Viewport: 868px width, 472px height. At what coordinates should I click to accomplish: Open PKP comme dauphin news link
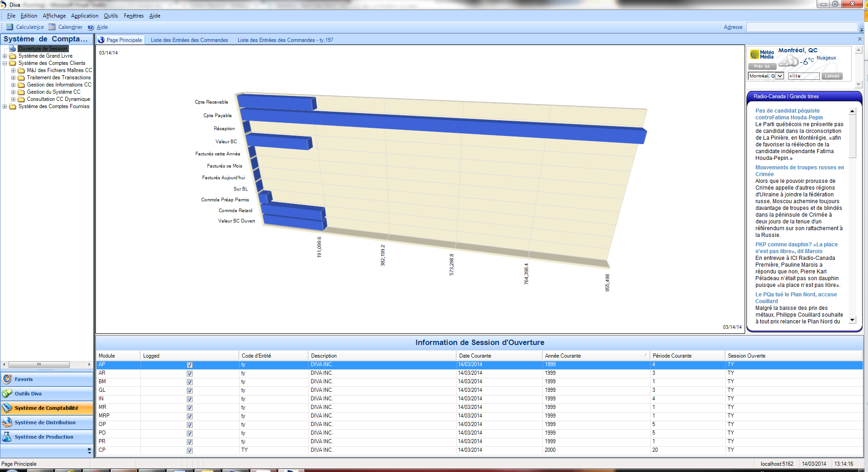click(796, 248)
